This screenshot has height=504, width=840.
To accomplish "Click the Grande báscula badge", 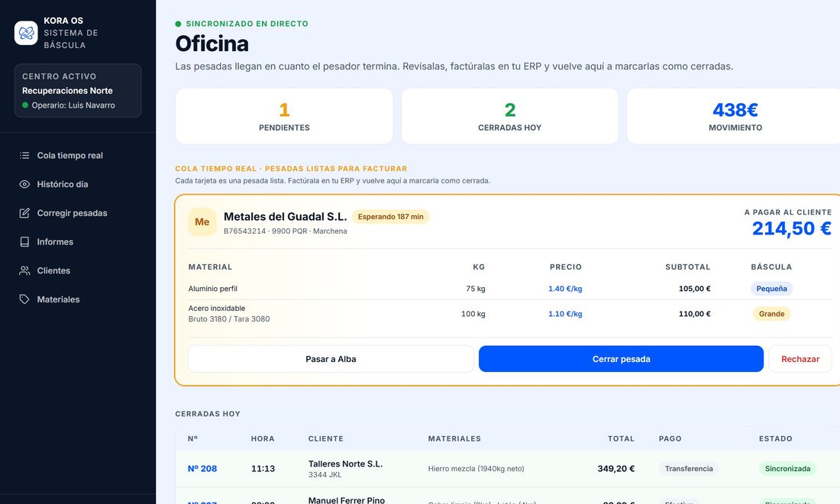I will coord(771,314).
